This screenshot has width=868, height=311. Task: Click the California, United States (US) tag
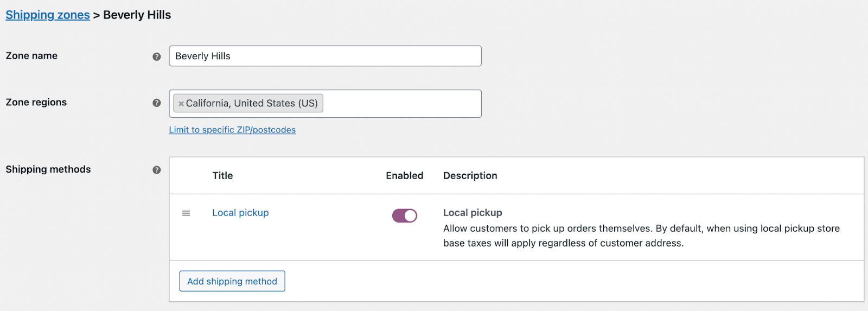(252, 104)
